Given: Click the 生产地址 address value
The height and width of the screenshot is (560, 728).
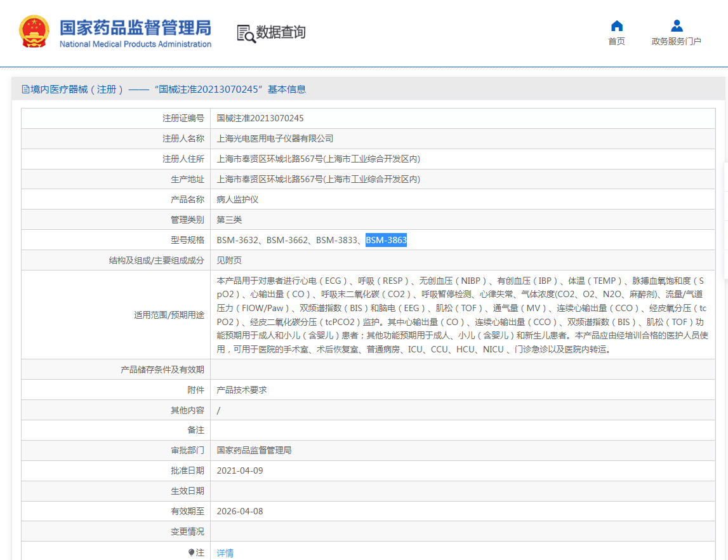Looking at the screenshot, I should (319, 179).
